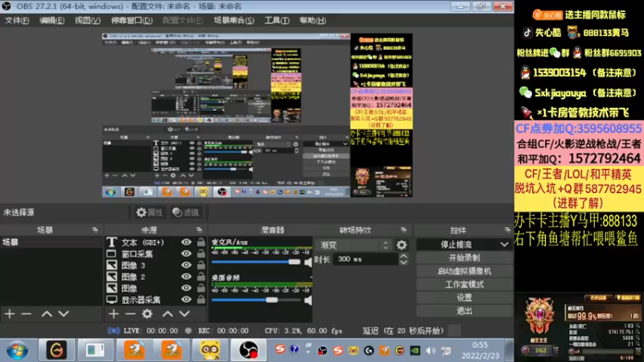Image resolution: width=644 pixels, height=362 pixels.
Task: Click 启动虚拟摄像机 button
Action: pos(464,271)
